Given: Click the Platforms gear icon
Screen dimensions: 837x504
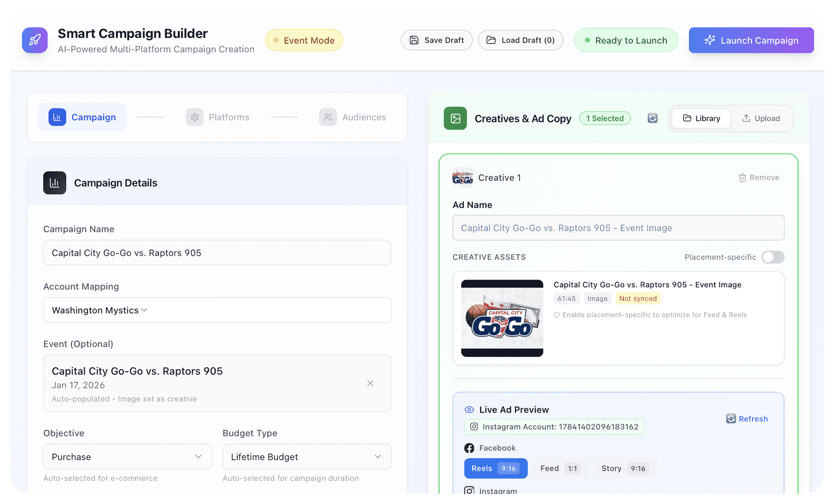Looking at the screenshot, I should [x=194, y=117].
